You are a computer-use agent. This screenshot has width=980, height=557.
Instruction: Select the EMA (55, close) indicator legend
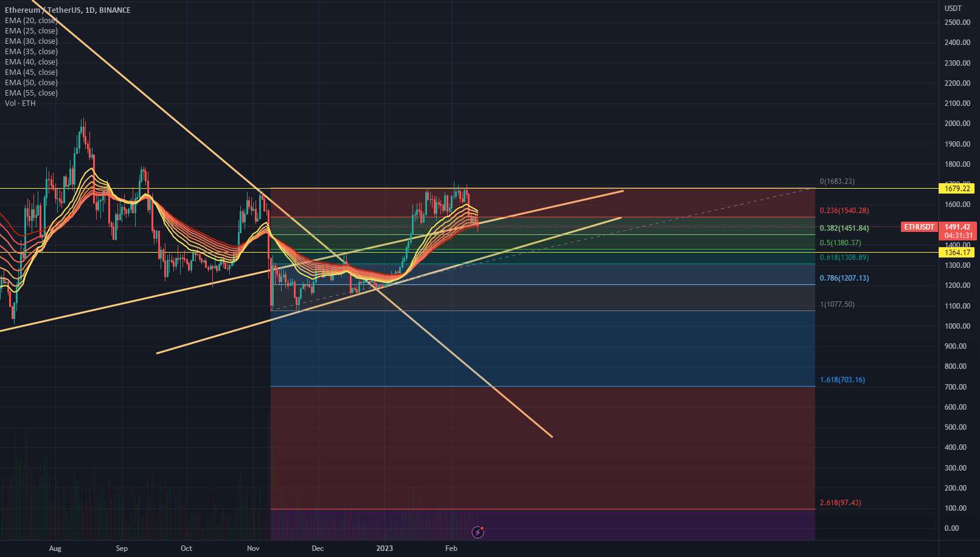click(31, 93)
